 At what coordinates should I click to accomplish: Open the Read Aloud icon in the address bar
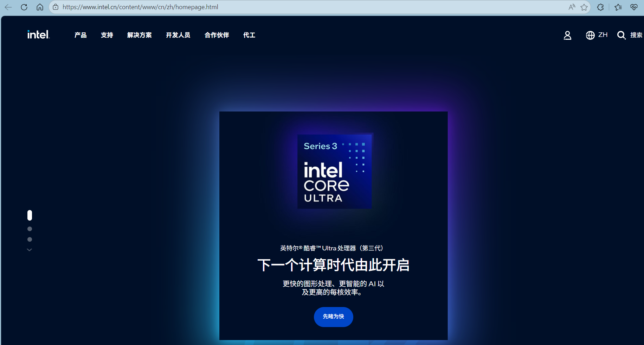[572, 7]
